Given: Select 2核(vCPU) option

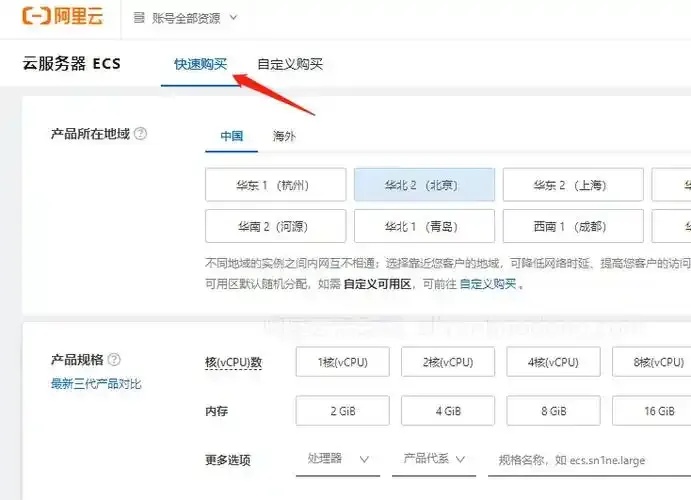Looking at the screenshot, I should (x=448, y=362).
